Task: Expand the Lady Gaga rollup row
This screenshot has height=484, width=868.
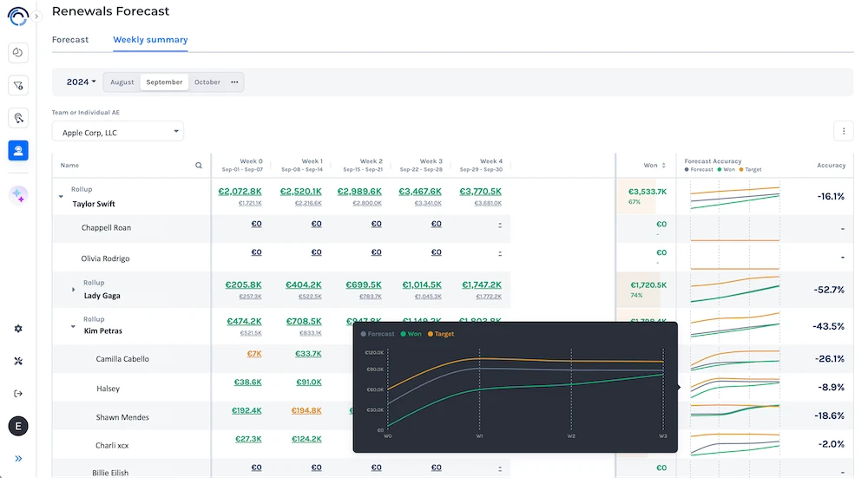Action: (73, 290)
